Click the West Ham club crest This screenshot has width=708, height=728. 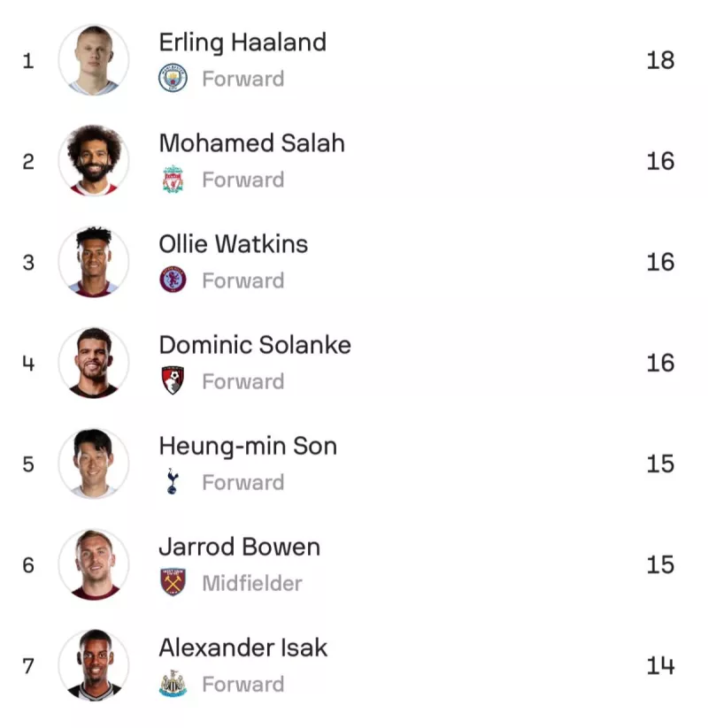click(173, 583)
